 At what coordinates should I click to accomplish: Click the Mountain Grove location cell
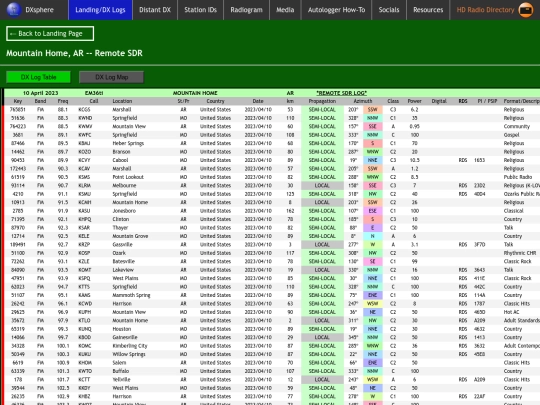pos(130,236)
